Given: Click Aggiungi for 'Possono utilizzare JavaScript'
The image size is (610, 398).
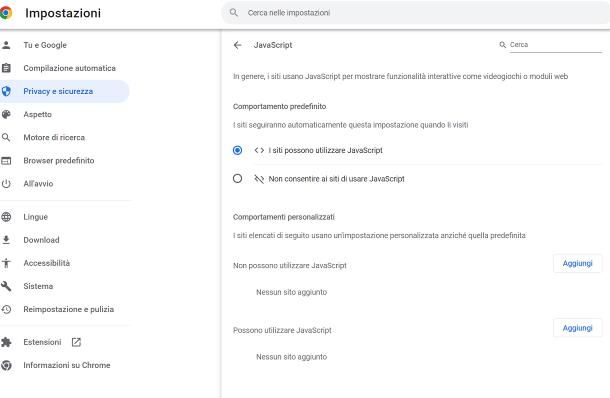Looking at the screenshot, I should (x=577, y=328).
